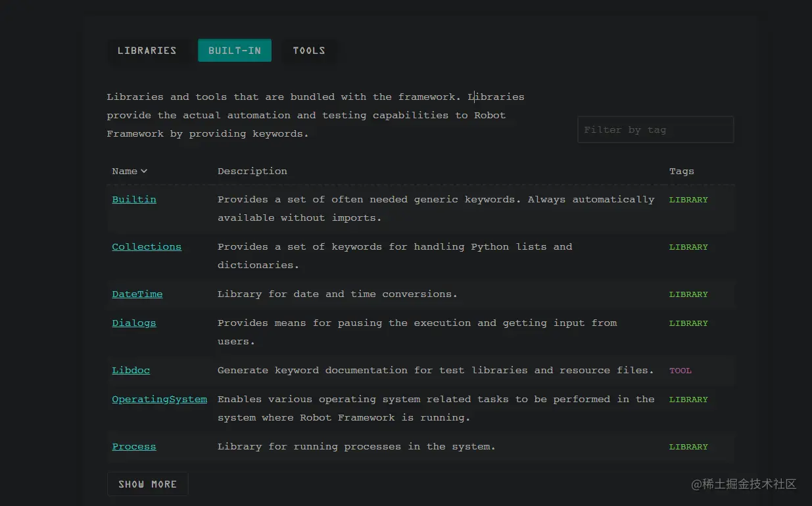This screenshot has height=506, width=812.
Task: Sort the table by Name column
Action: tap(125, 172)
